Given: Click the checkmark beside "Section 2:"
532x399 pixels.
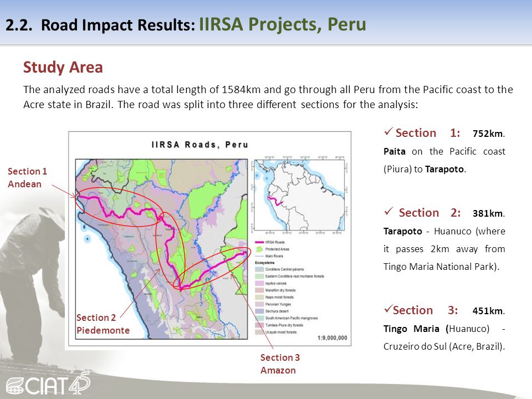Looking at the screenshot, I should pyautogui.click(x=388, y=211).
